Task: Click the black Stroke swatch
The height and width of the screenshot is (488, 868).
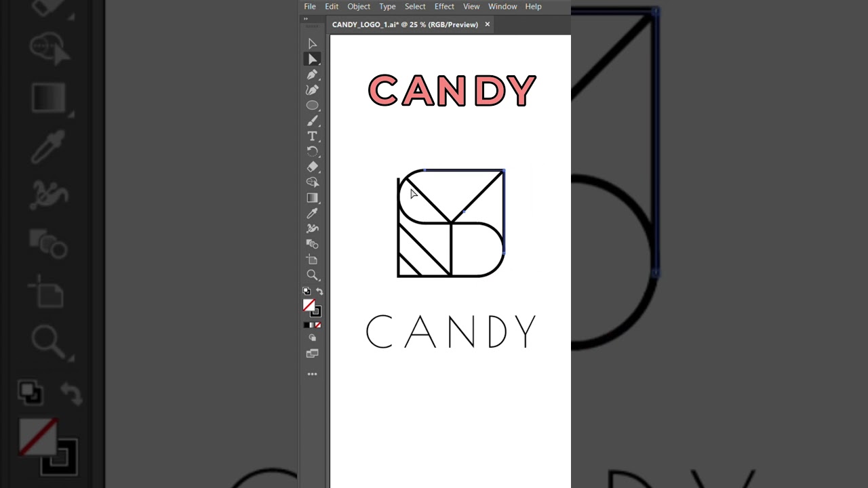Action: point(316,312)
